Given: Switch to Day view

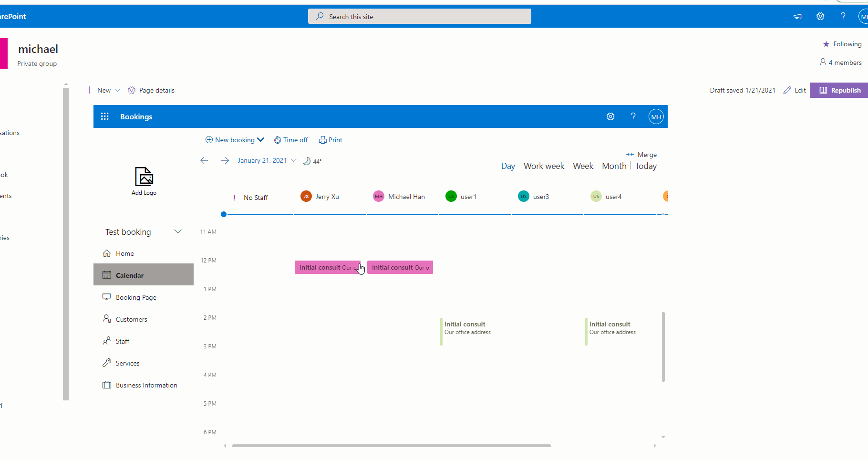Looking at the screenshot, I should [x=508, y=166].
